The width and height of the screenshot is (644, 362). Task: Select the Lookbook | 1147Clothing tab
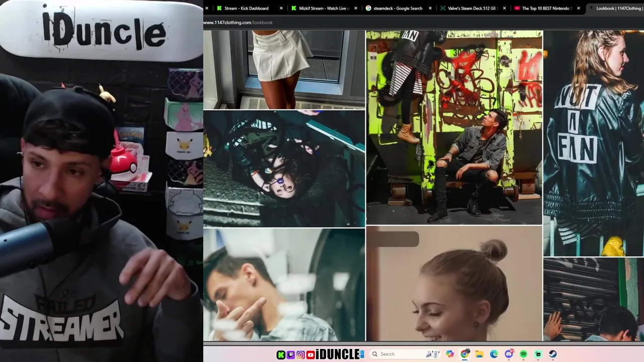point(618,8)
